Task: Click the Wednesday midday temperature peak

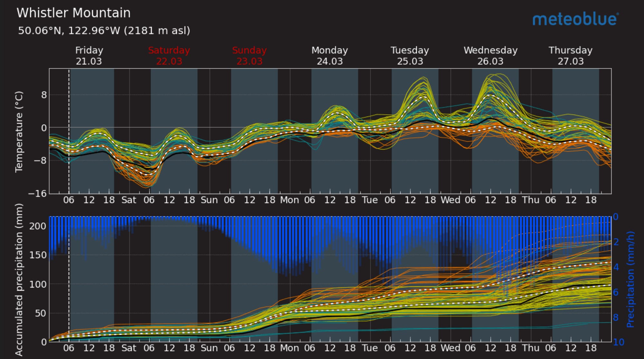Action: (x=491, y=94)
